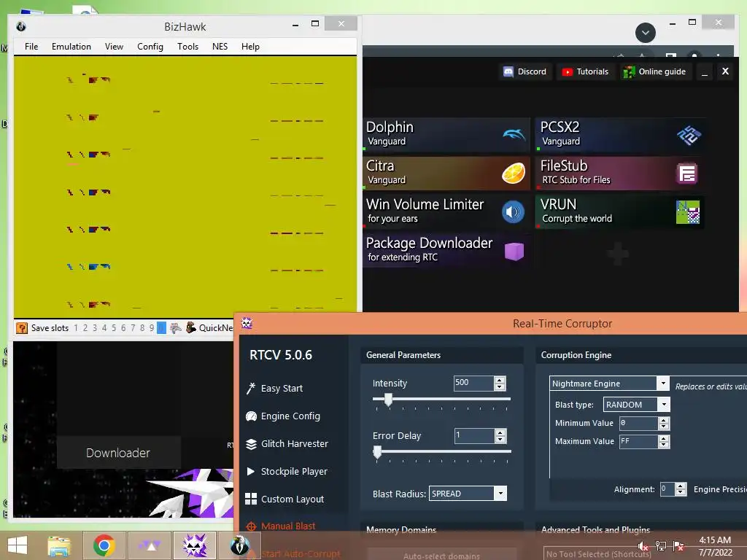747x560 pixels.
Task: Click the Maximum Value FF field
Action: (638, 441)
